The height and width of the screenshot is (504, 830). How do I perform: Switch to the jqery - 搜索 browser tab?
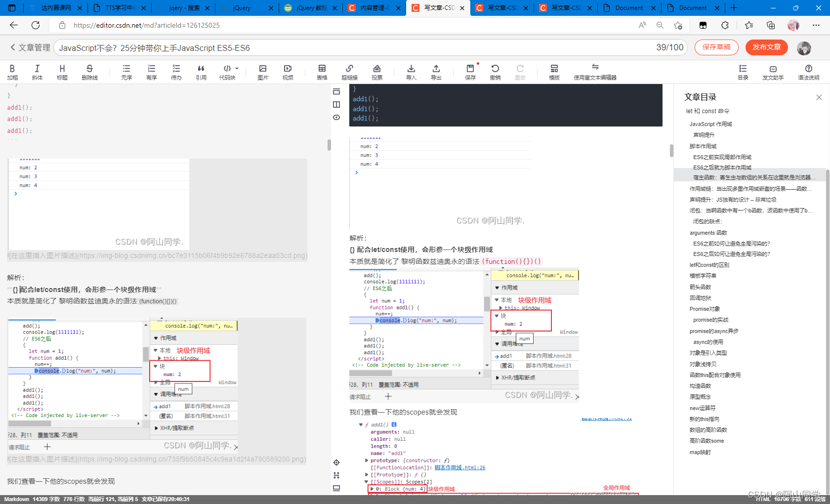183,8
